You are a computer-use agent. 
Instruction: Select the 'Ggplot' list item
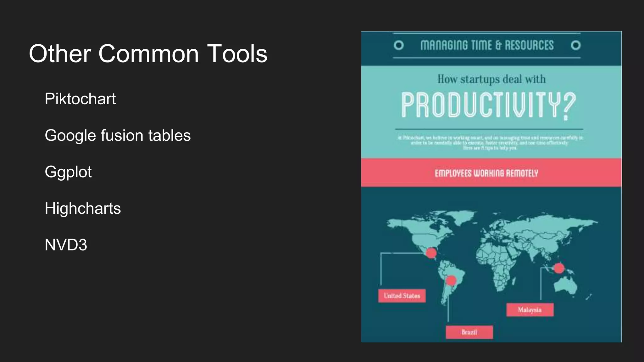(x=68, y=172)
